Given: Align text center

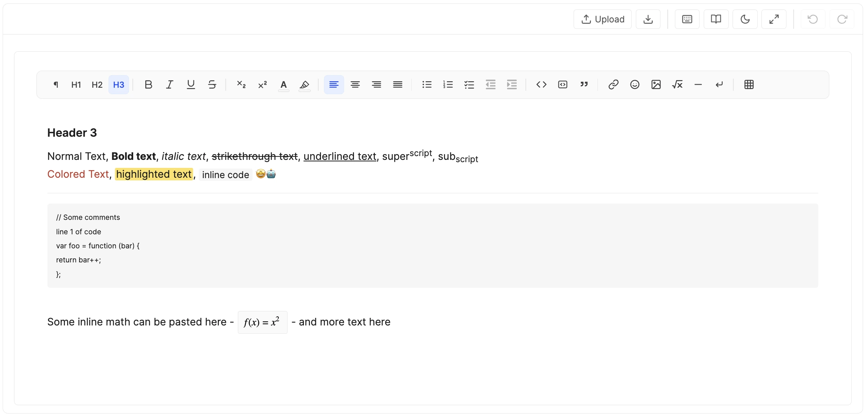Looking at the screenshot, I should (x=355, y=84).
